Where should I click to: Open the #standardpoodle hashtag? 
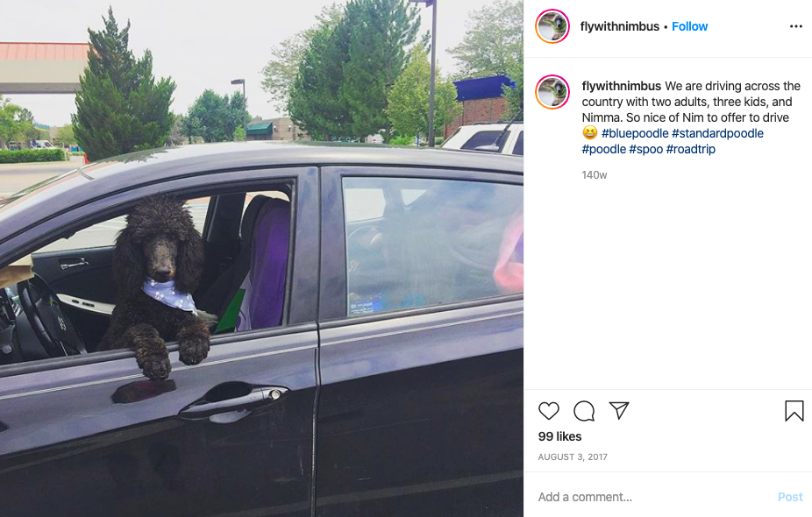717,133
